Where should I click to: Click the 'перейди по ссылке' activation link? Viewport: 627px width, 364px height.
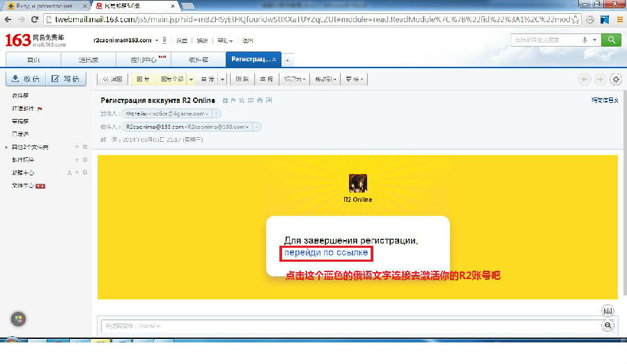[x=325, y=252]
